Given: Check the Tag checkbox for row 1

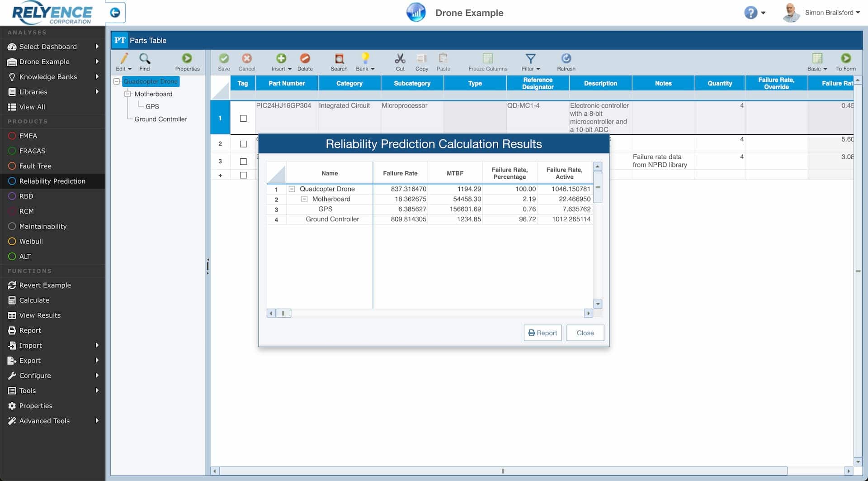Looking at the screenshot, I should pos(243,118).
